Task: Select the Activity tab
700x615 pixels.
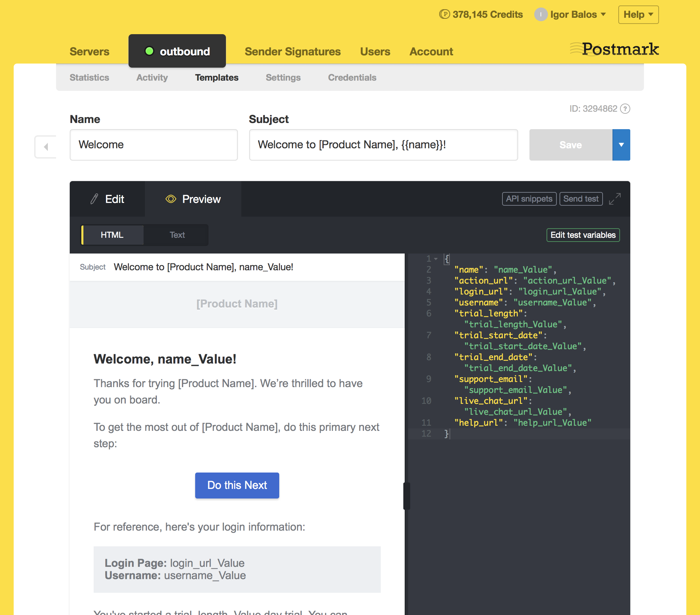Action: pyautogui.click(x=152, y=77)
